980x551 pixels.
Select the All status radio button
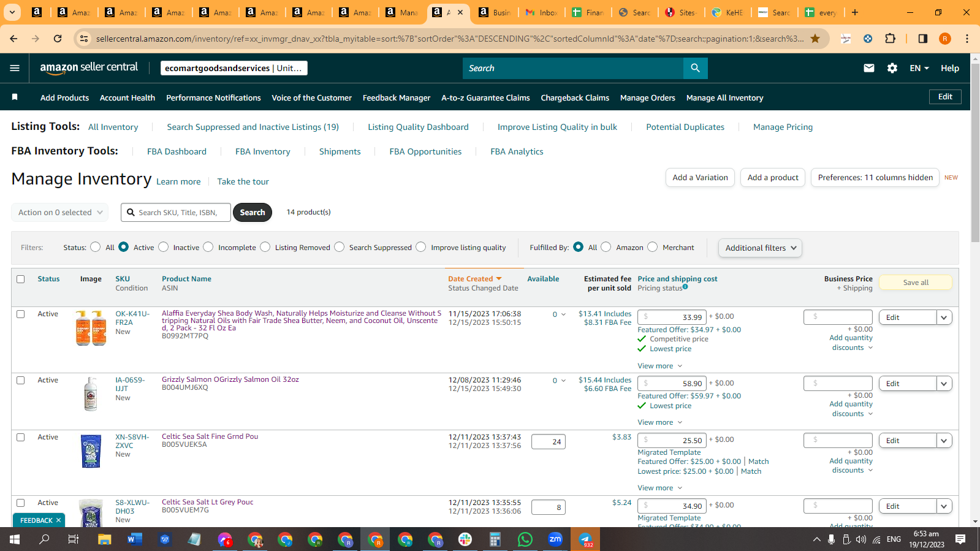click(x=95, y=247)
